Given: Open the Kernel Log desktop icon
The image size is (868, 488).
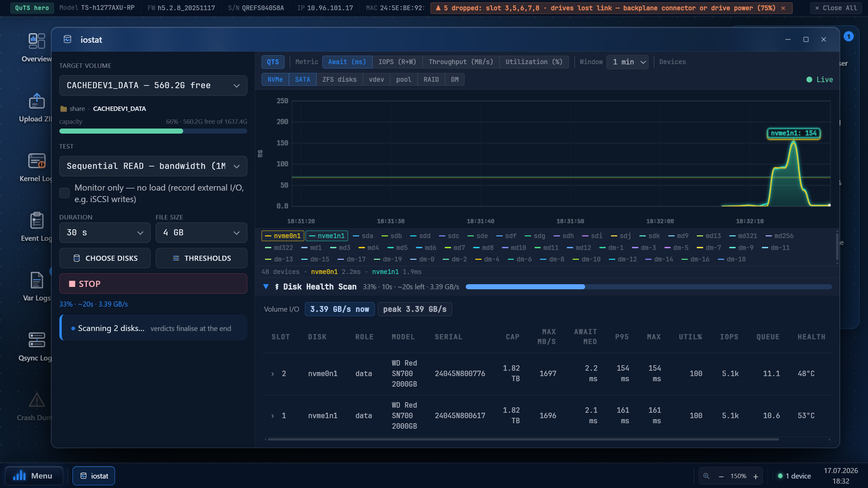Looking at the screenshot, I should [37, 167].
